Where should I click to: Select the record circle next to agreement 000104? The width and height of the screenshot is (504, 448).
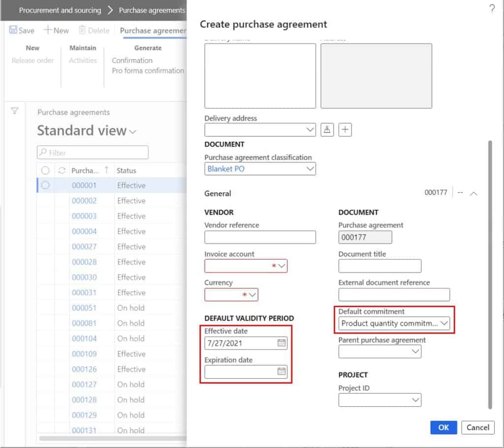pyautogui.click(x=45, y=338)
